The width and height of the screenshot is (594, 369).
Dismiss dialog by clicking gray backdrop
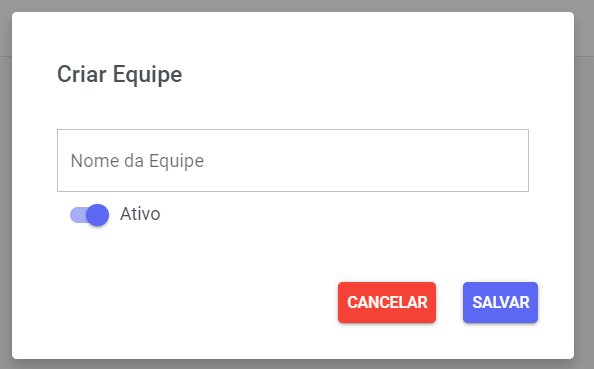click(584, 189)
